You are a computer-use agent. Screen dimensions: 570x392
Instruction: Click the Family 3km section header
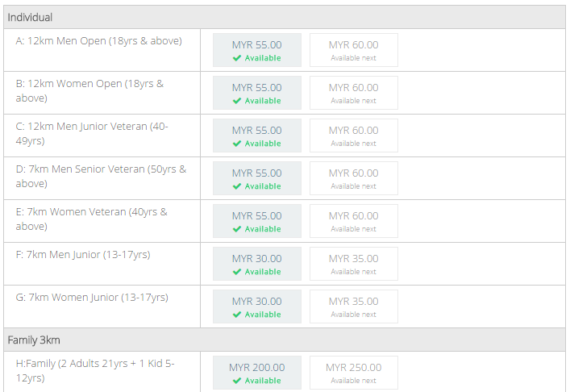coord(285,340)
